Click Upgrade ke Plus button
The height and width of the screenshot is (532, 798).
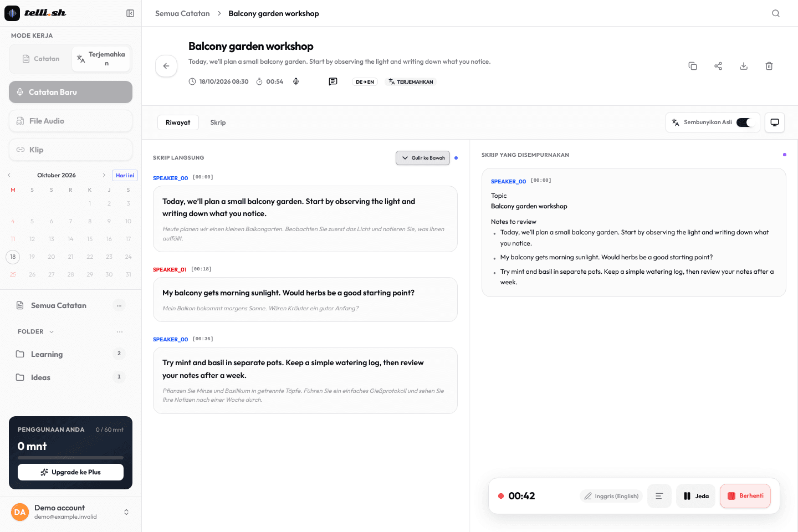point(70,472)
